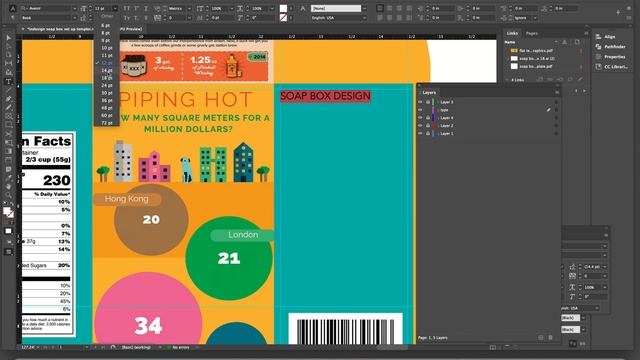The image size is (640, 360).
Task: Click the Layers panel tab
Action: pos(429,93)
